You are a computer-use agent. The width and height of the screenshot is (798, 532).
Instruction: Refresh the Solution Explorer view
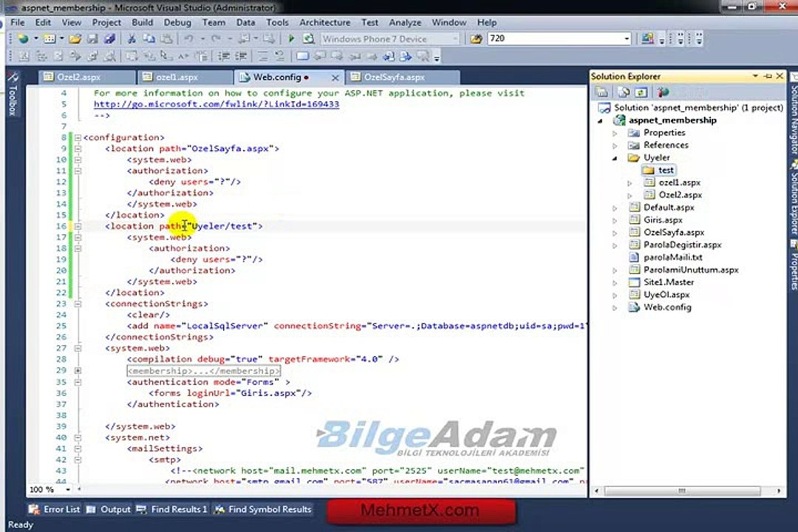[641, 92]
